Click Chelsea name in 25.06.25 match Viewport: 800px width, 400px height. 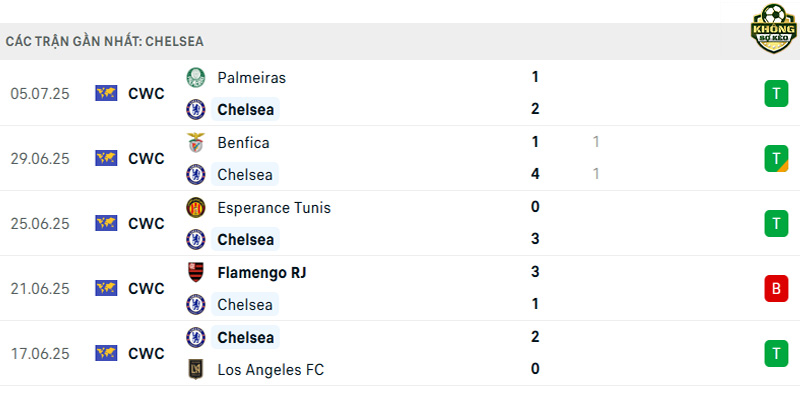245,240
